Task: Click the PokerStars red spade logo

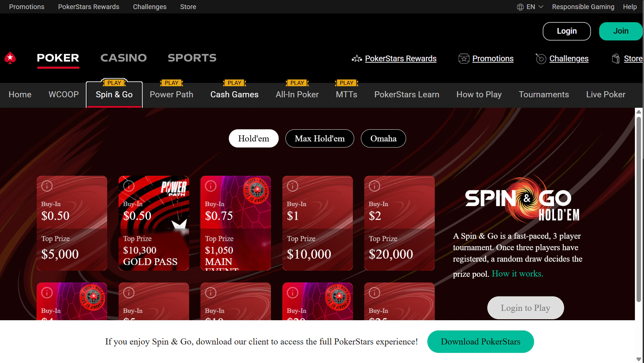Action: click(10, 58)
